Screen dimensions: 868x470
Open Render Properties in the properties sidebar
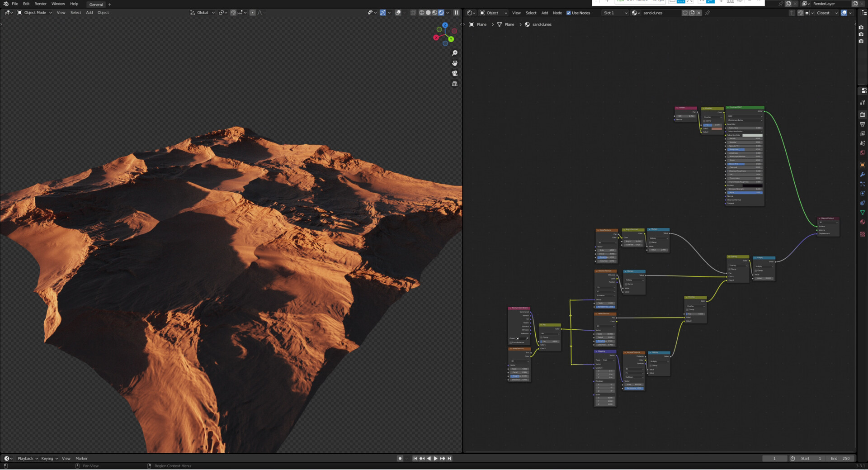(863, 114)
